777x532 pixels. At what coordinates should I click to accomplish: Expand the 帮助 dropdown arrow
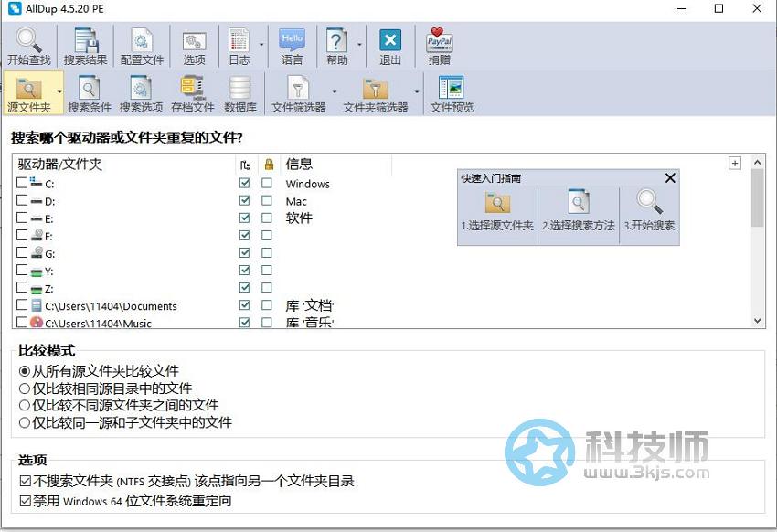click(359, 45)
